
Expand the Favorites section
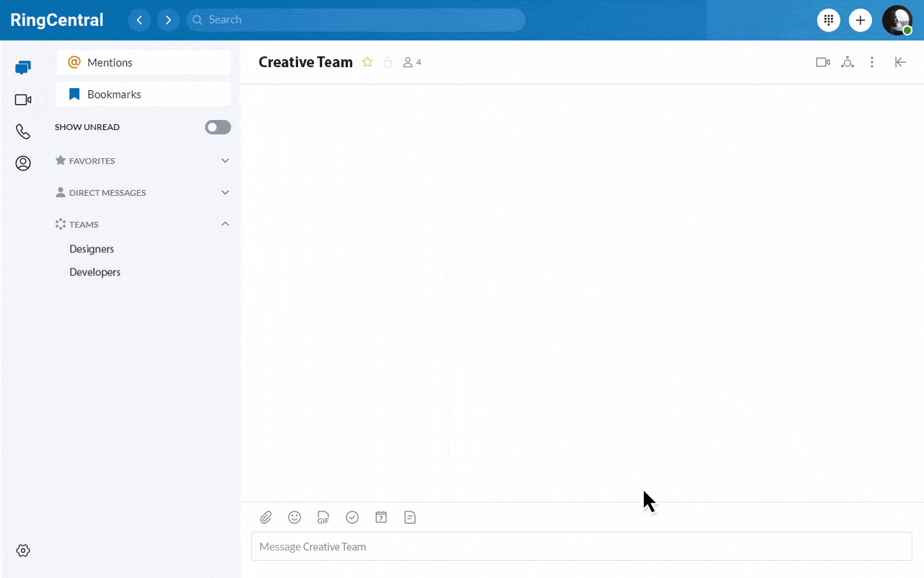point(225,161)
